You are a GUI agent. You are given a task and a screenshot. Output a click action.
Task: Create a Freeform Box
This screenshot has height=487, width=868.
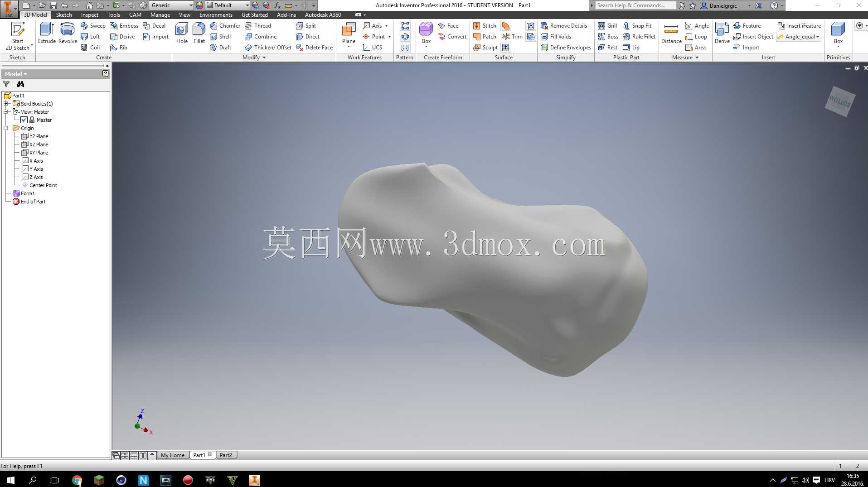[426, 34]
